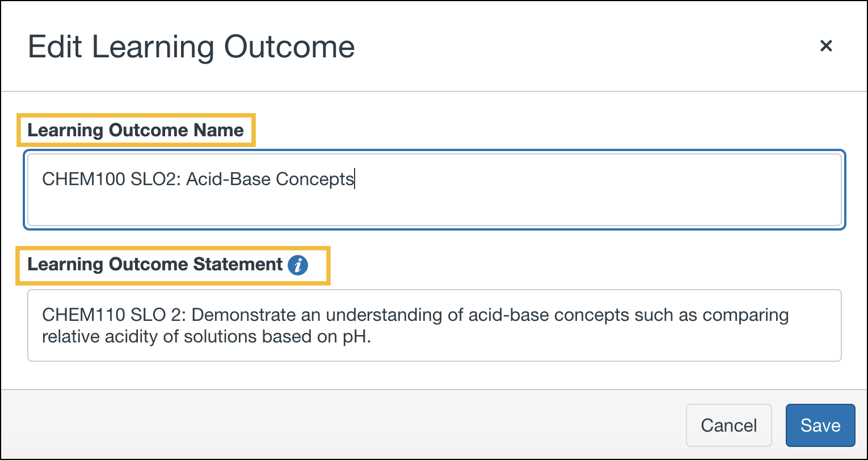Select the acid-base statement description area
Viewport: 868px width, 460px height.
coord(414,325)
